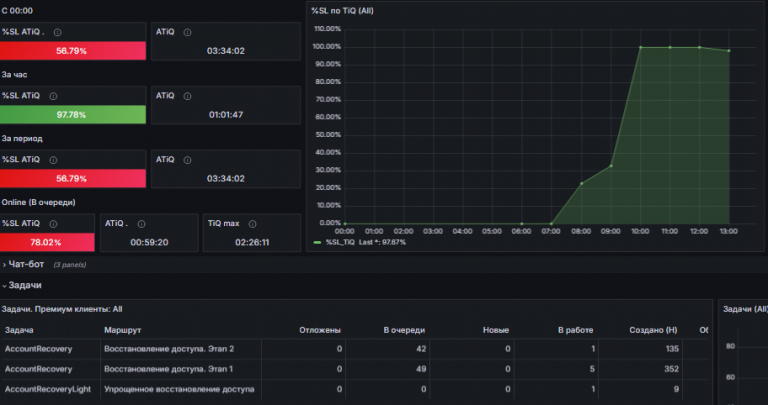
Task: Click the 00:59:20 ATiQ value
Action: pyautogui.click(x=149, y=242)
